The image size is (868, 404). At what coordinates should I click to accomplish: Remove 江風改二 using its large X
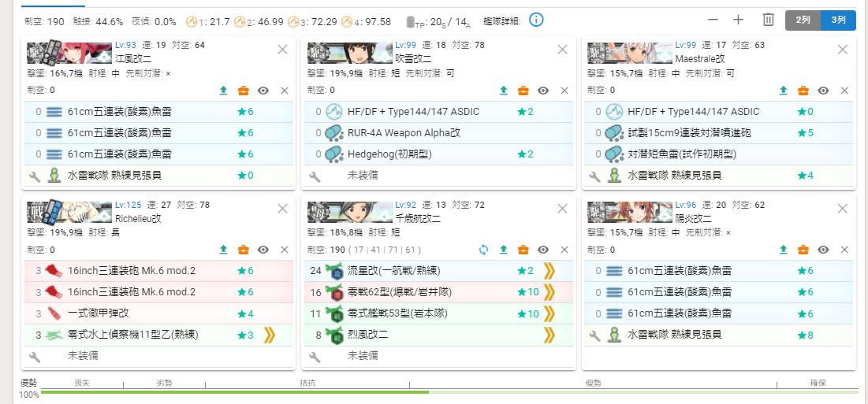coord(282,49)
